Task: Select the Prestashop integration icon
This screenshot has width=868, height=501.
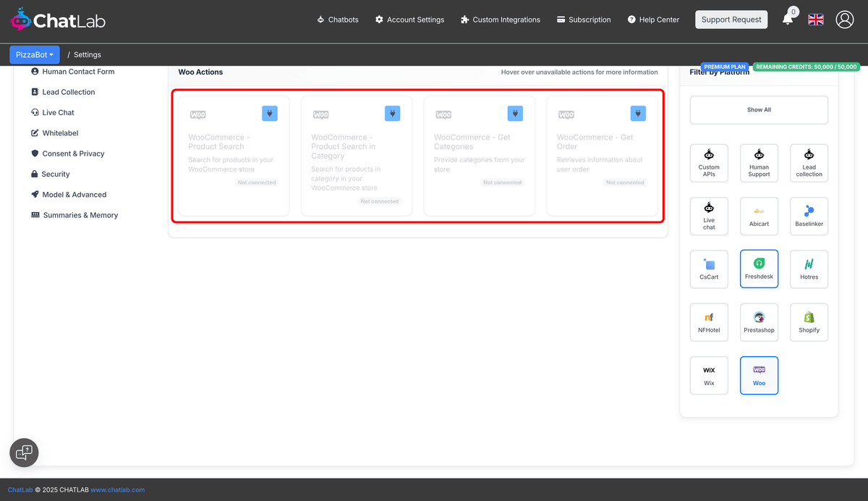Action: click(759, 322)
